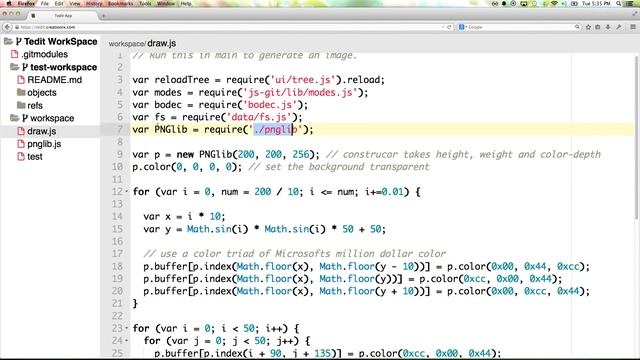Bookmark this page with the star icon

tap(588, 27)
